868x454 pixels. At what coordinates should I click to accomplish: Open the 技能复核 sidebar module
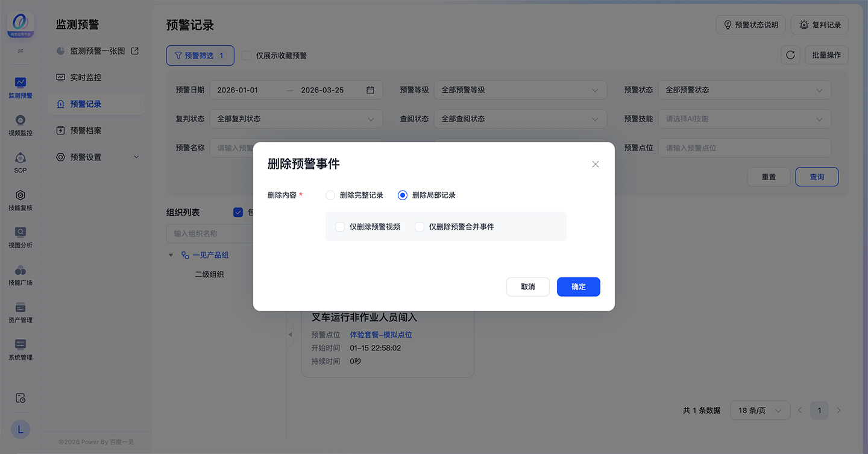(20, 200)
